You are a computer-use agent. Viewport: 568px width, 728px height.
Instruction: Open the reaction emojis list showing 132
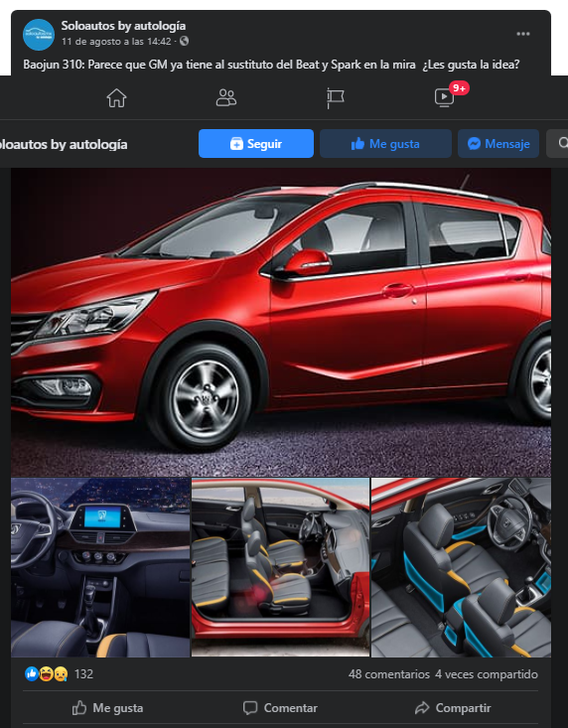59,674
